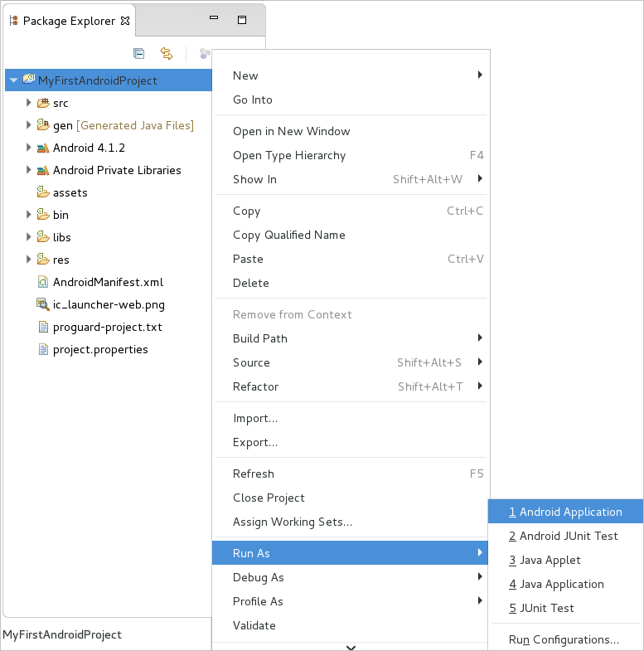Expand the libs folder node
644x651 pixels.
(x=28, y=236)
